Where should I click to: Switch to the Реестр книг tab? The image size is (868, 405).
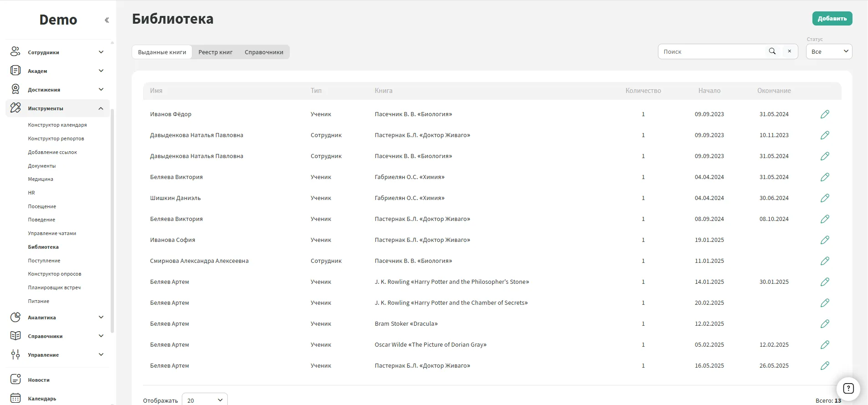[215, 52]
